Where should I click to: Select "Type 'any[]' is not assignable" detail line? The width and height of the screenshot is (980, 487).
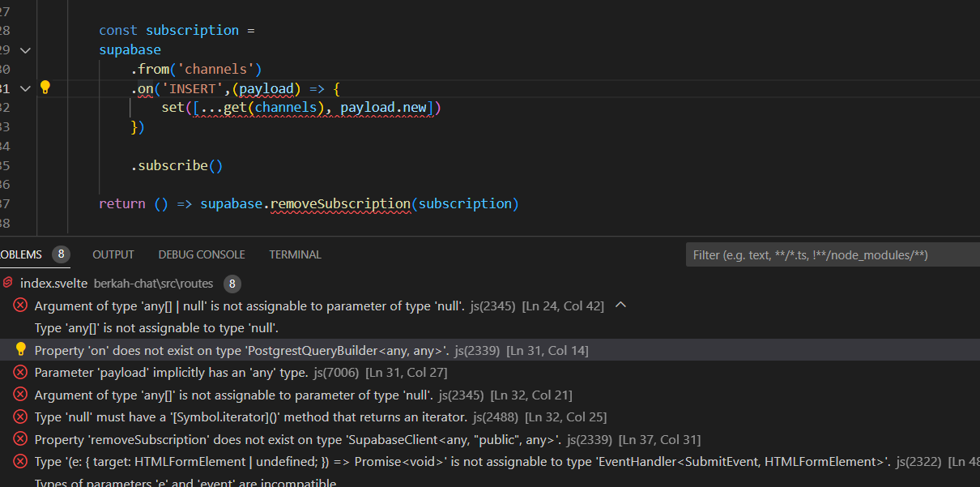[x=156, y=328]
